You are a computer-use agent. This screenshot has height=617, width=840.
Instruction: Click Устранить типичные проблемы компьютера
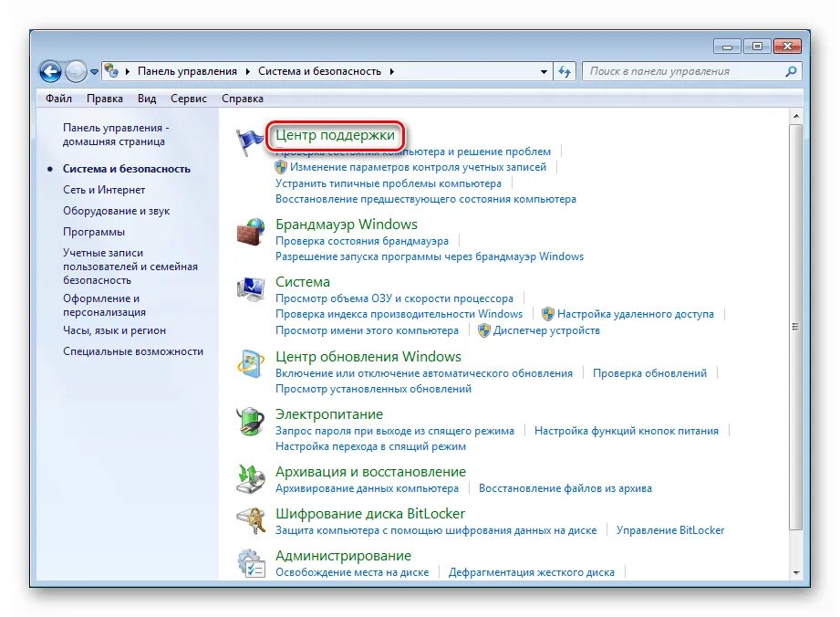[x=389, y=183]
